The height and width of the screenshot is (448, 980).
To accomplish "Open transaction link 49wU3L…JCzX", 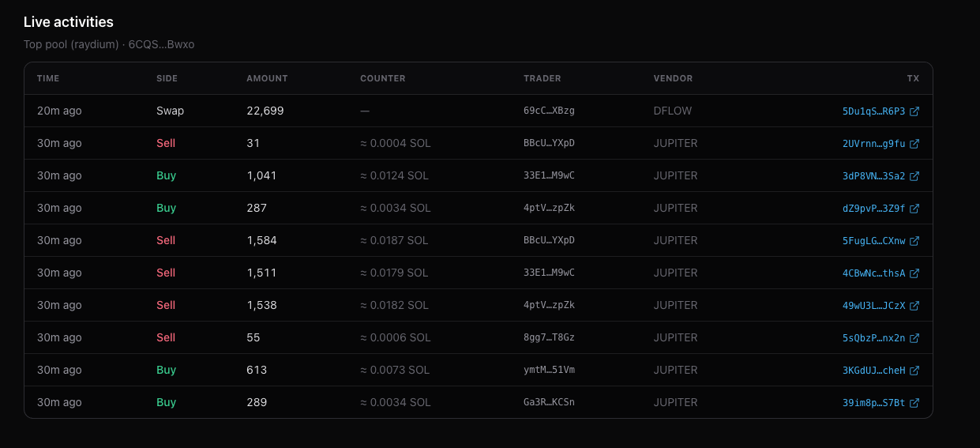I will click(x=873, y=306).
